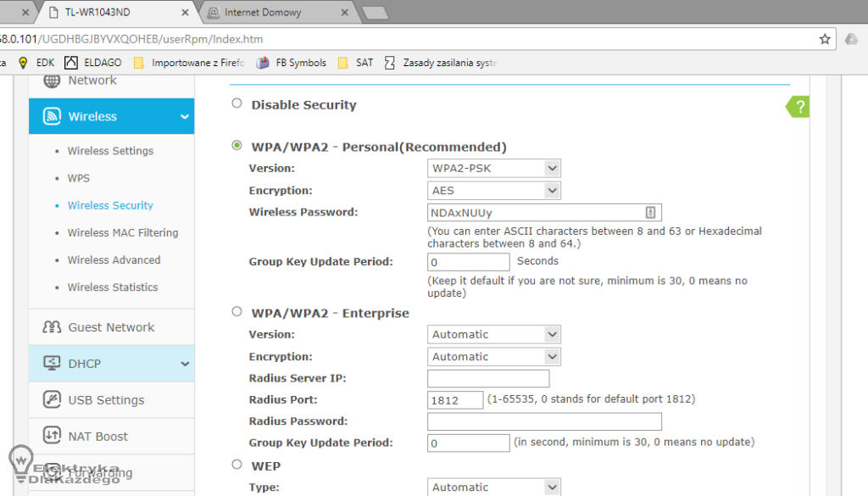Click the Wireless menu icon in sidebar
The image size is (868, 496).
tap(52, 117)
